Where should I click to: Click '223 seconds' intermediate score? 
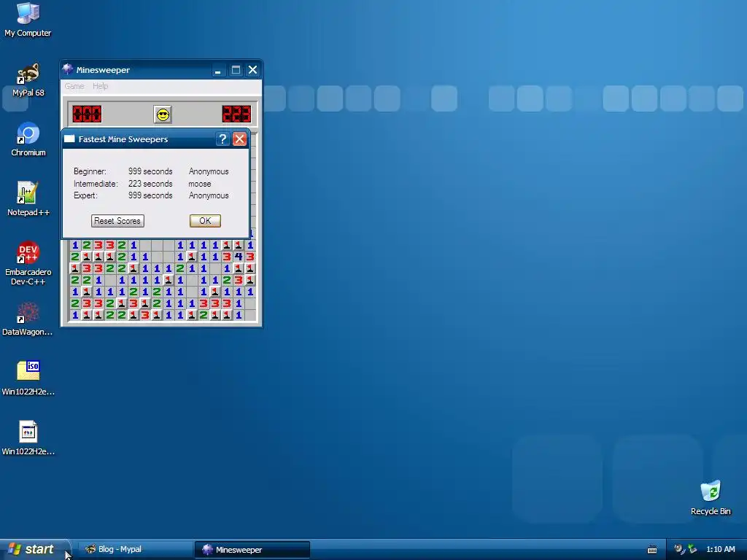[x=150, y=184]
